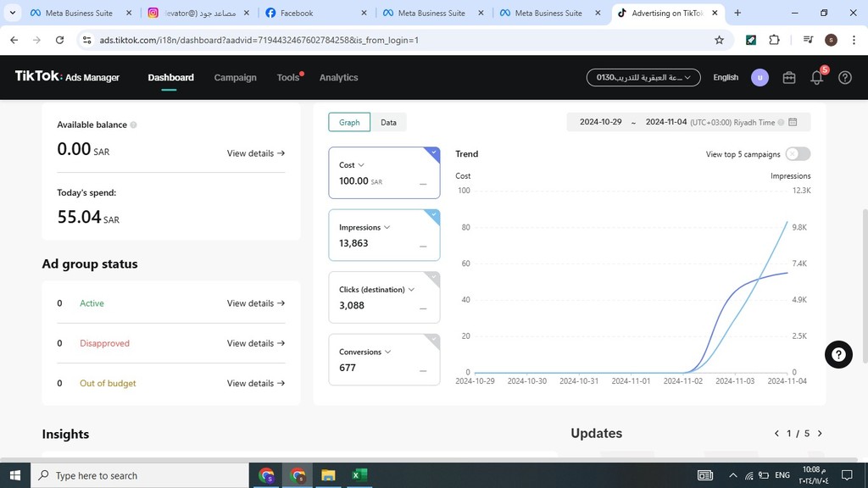Open the calendar icon in date range

pos(793,122)
